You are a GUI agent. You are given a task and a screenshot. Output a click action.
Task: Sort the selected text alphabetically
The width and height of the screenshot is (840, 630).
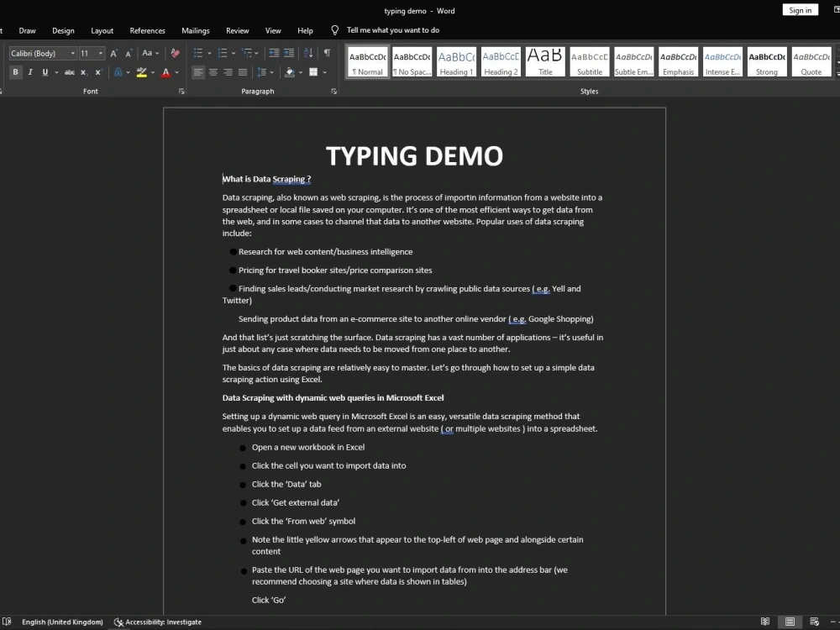coord(308,53)
